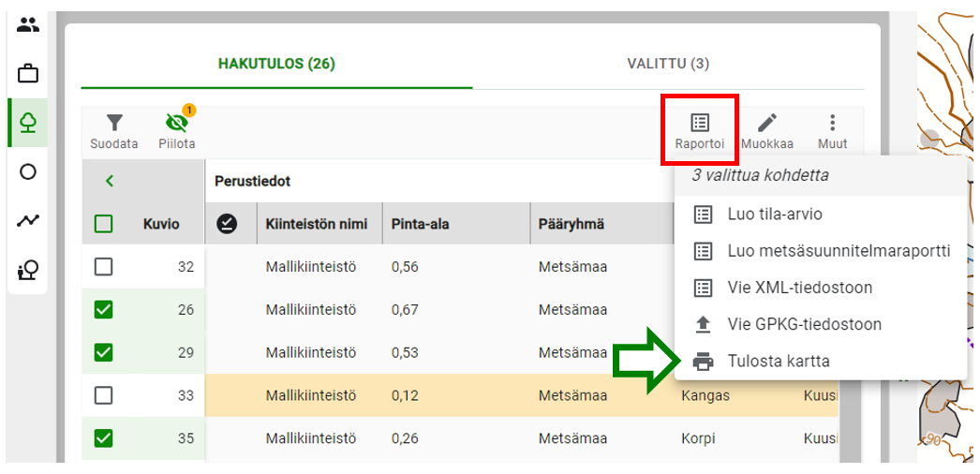980x474 pixels.
Task: Click Mallikiinteistö in row 32
Action: pyautogui.click(x=311, y=267)
